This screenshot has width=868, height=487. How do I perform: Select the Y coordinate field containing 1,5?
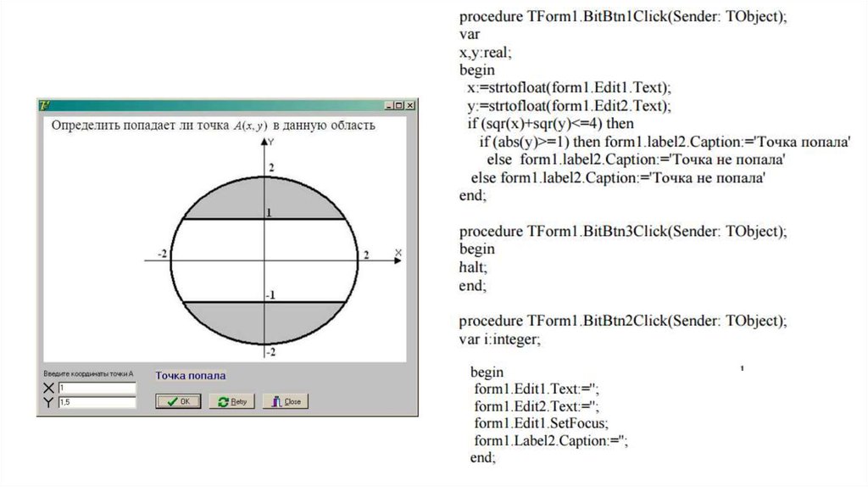[96, 402]
